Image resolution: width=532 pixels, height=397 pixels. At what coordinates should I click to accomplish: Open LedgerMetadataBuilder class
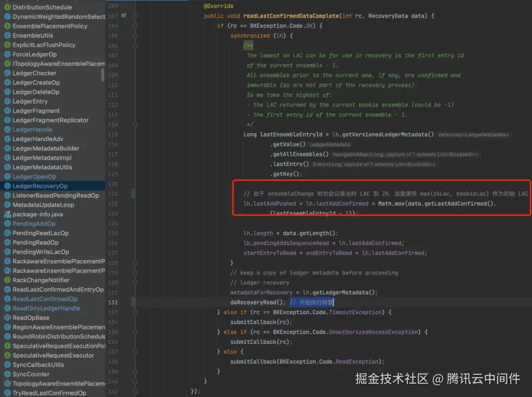46,148
